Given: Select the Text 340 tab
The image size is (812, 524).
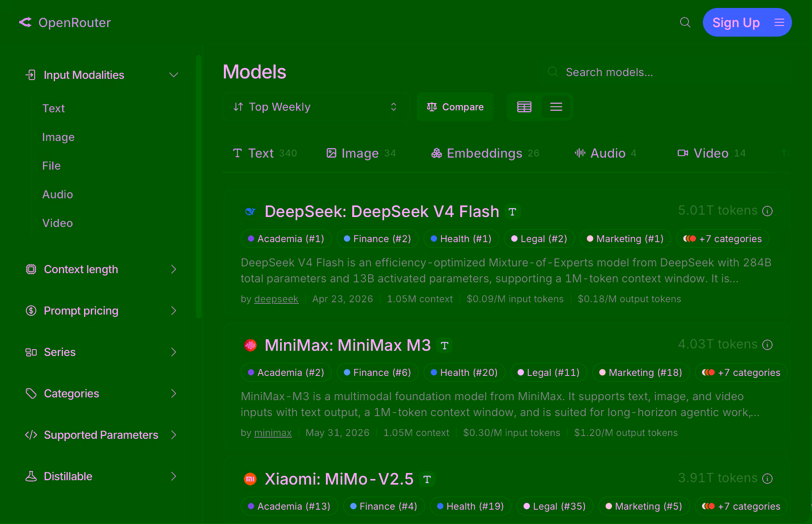Looking at the screenshot, I should [265, 153].
